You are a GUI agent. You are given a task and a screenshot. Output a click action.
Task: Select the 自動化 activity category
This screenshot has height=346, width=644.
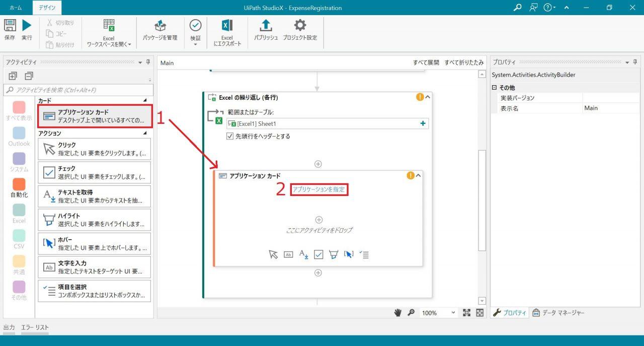[19, 188]
